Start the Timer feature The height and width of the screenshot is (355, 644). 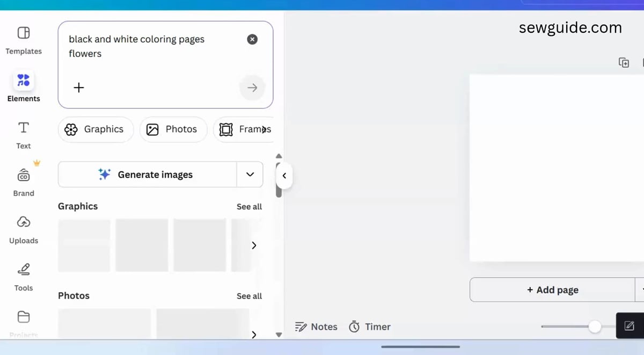(370, 327)
